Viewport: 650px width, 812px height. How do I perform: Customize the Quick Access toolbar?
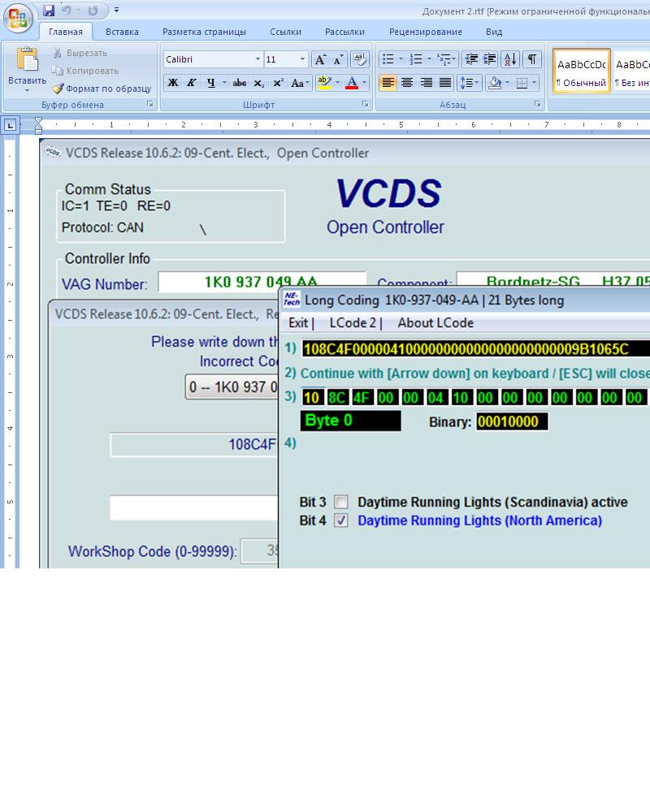tap(117, 11)
